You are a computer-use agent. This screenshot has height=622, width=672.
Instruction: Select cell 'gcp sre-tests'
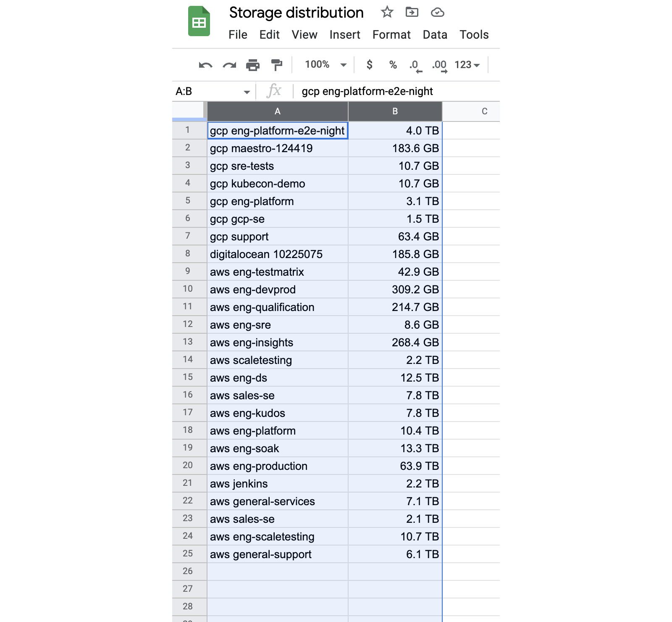click(x=278, y=166)
